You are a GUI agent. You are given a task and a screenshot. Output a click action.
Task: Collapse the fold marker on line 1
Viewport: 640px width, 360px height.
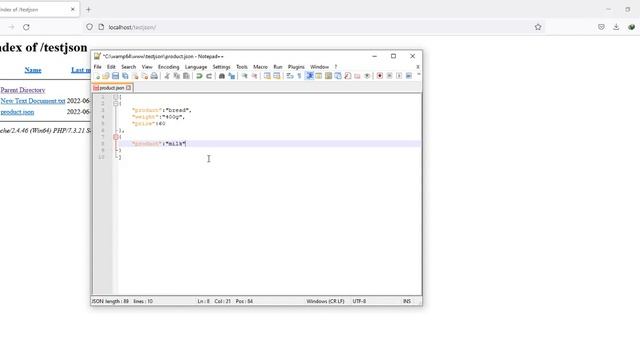(x=116, y=97)
